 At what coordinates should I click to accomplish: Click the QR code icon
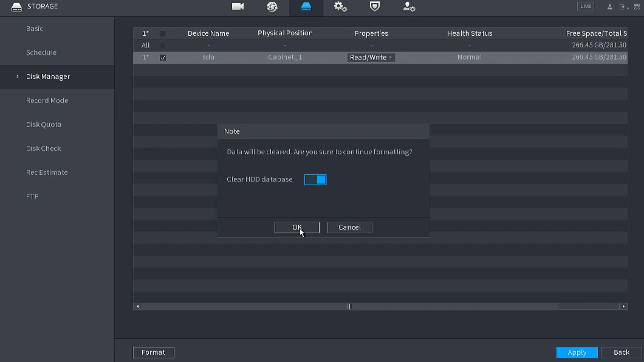(637, 7)
